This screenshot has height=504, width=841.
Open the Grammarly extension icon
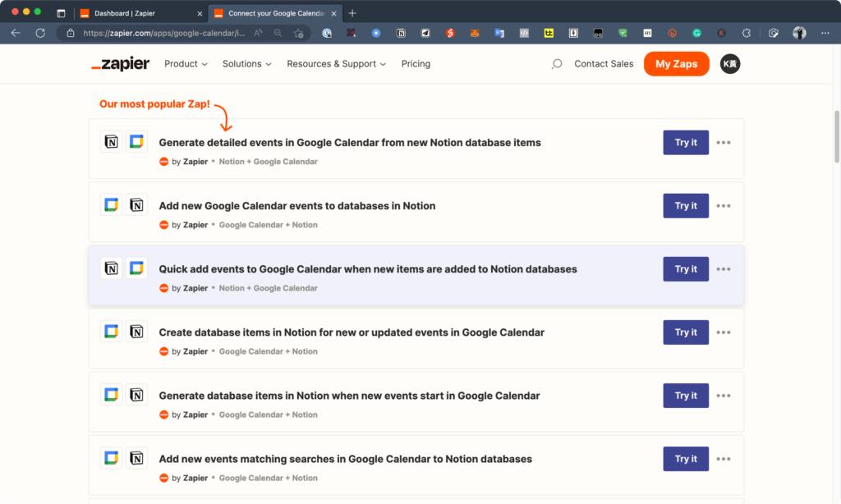[x=696, y=33]
